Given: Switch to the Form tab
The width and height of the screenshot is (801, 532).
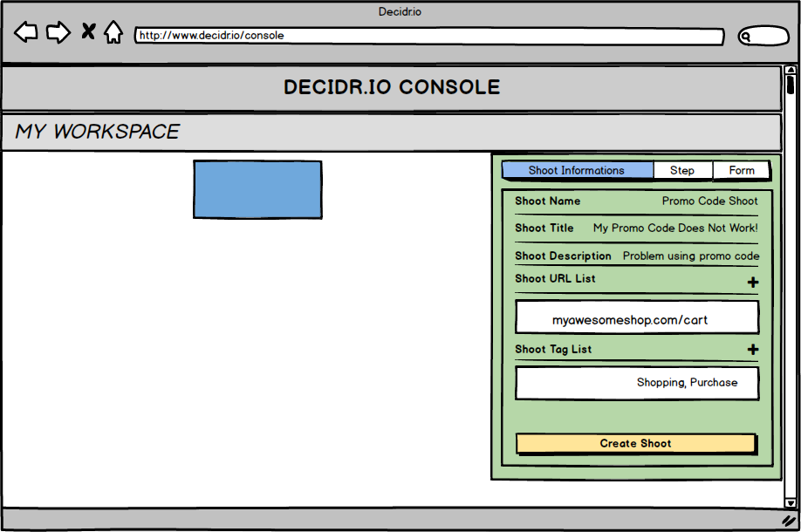Looking at the screenshot, I should (742, 170).
